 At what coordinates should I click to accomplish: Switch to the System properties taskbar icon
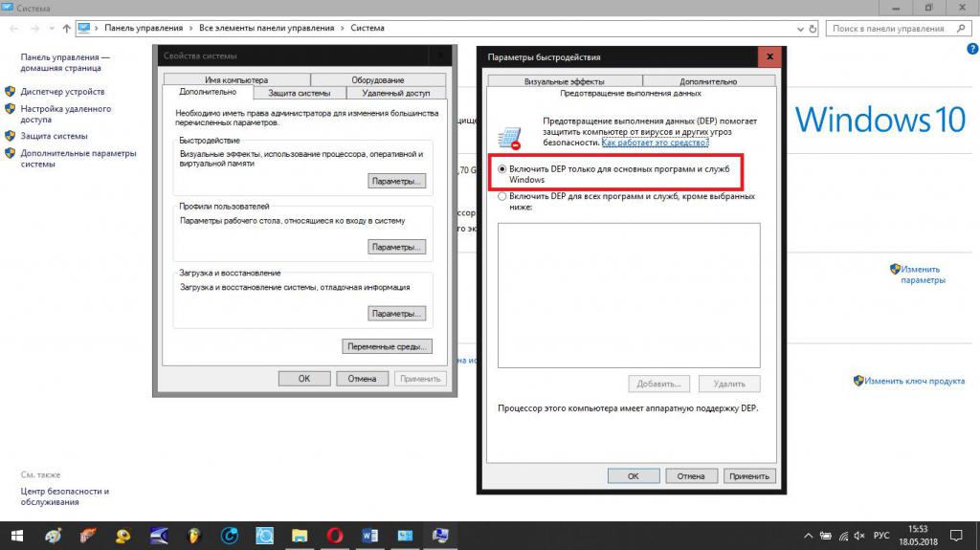point(440,536)
